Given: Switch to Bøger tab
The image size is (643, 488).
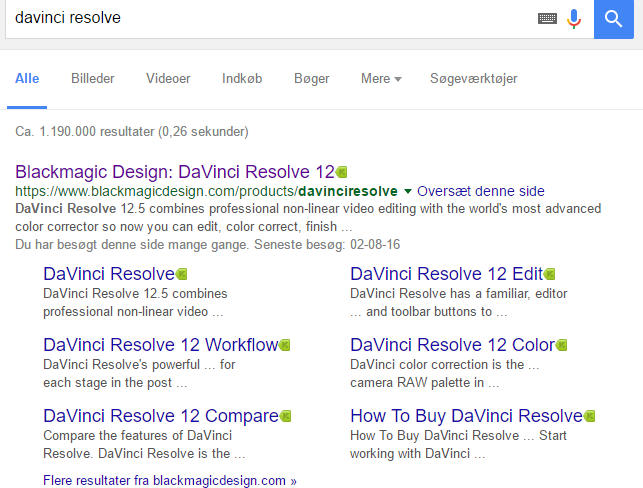Looking at the screenshot, I should 312,78.
